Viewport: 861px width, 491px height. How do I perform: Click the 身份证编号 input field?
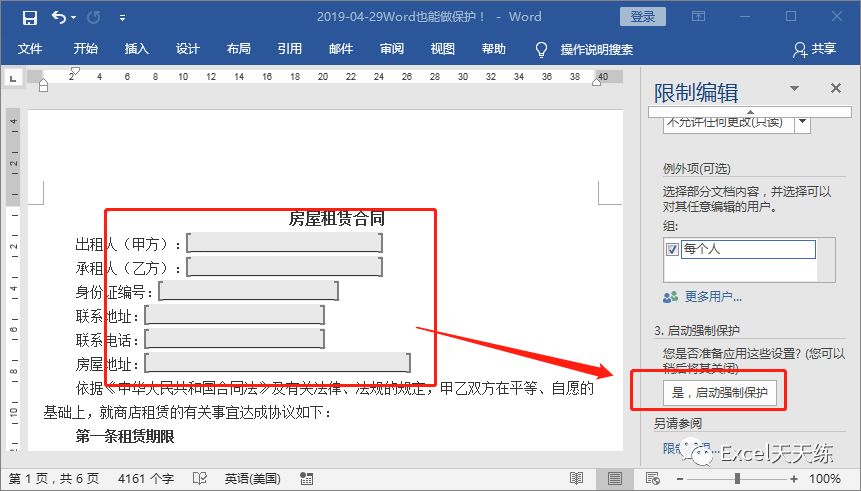[x=248, y=291]
